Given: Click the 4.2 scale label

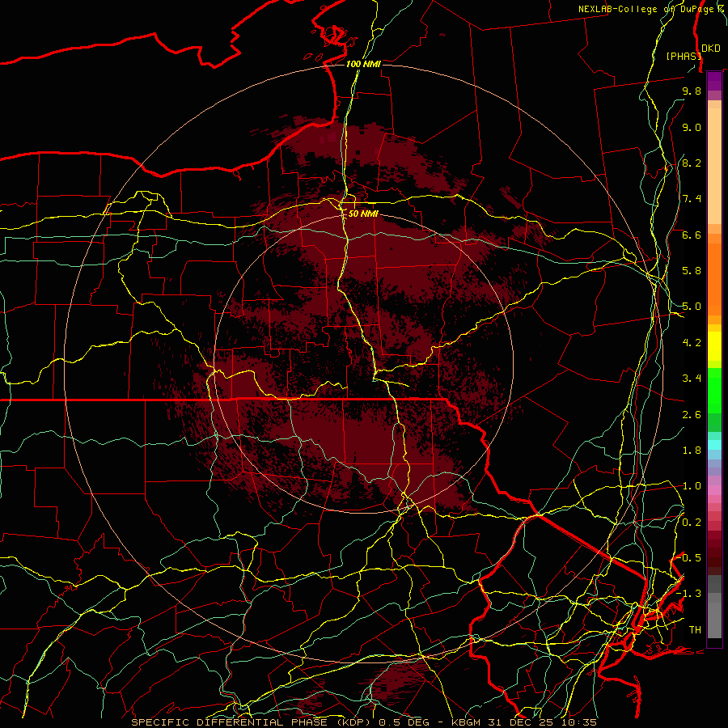Looking at the screenshot, I should tap(692, 343).
